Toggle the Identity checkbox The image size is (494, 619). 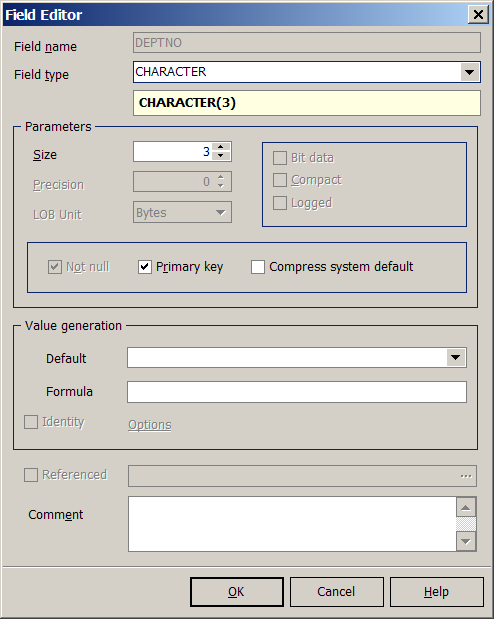coord(31,422)
